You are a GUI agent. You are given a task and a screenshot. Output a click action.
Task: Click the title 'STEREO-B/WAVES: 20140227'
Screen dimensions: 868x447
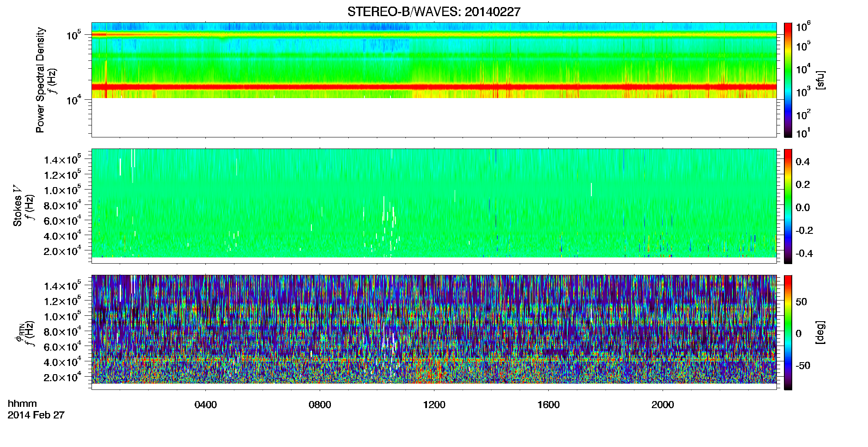point(434,12)
